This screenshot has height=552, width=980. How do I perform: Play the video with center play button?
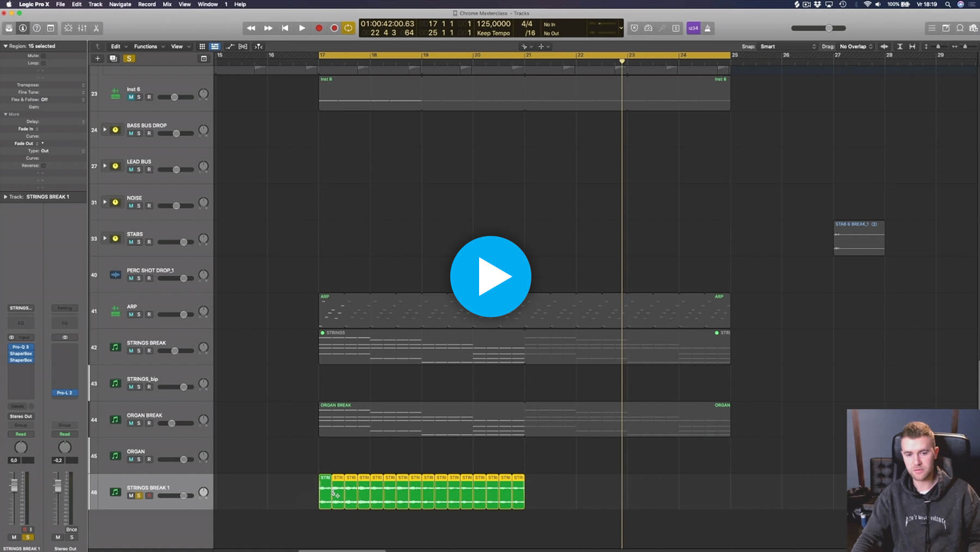pyautogui.click(x=491, y=276)
